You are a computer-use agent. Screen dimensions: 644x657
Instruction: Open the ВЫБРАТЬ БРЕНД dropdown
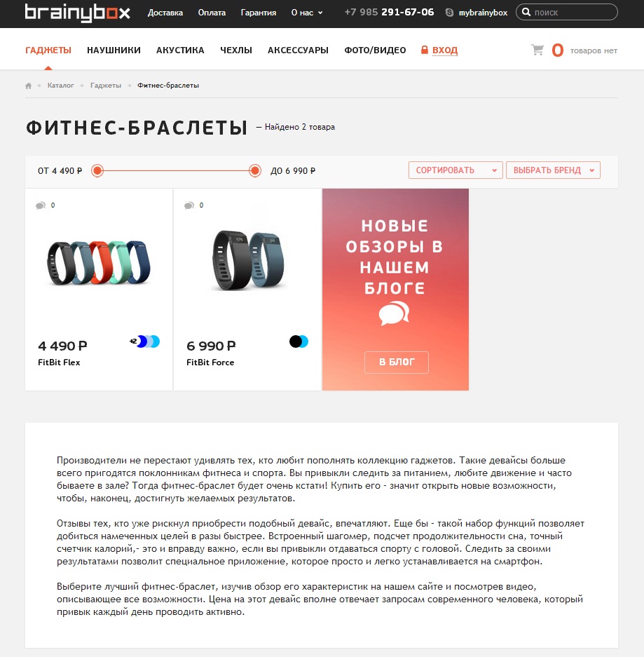[x=553, y=170]
